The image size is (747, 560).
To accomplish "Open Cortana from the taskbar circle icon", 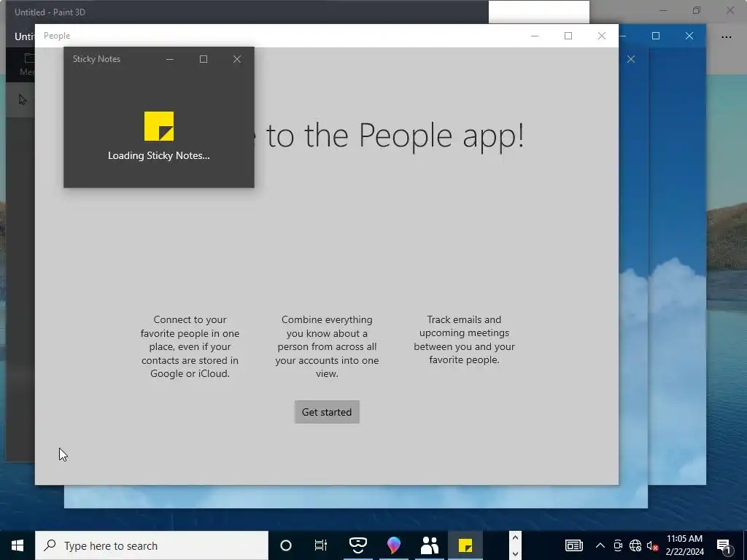I will (x=286, y=545).
